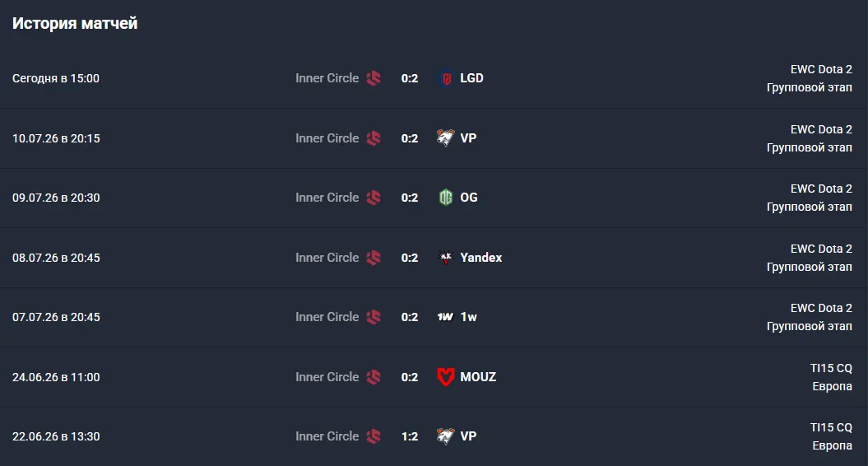Screen dimensions: 868x466
Task: Click VP logo in 22.06.26 match
Action: 446,436
